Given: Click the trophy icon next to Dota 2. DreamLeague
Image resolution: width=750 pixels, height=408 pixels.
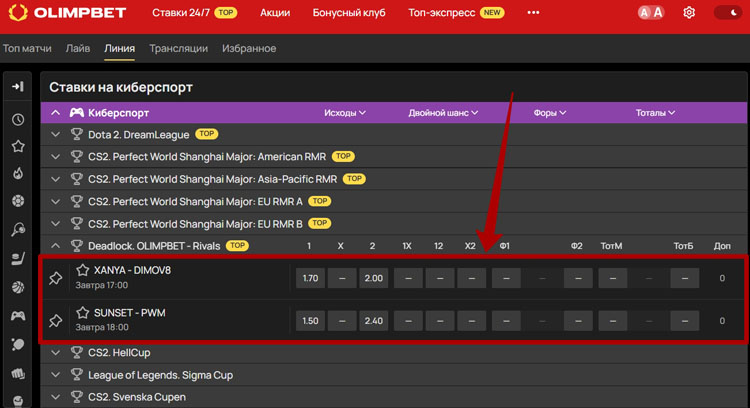Looking at the screenshot, I should point(77,134).
